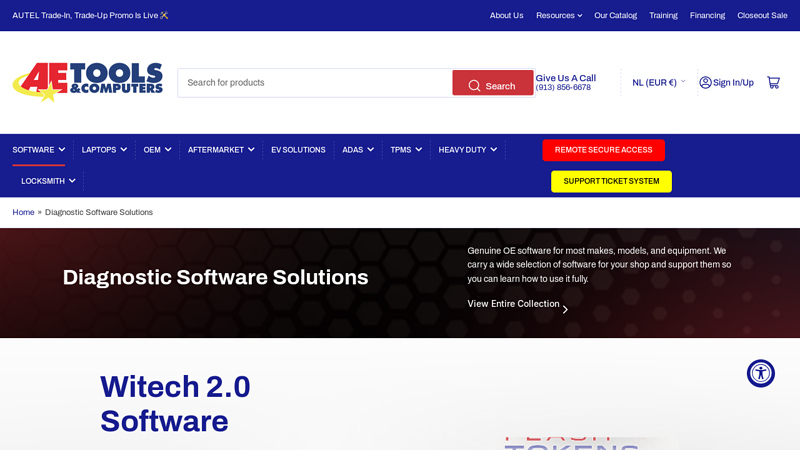
Task: Click the (913) 856-6678 phone number
Action: [x=563, y=87]
